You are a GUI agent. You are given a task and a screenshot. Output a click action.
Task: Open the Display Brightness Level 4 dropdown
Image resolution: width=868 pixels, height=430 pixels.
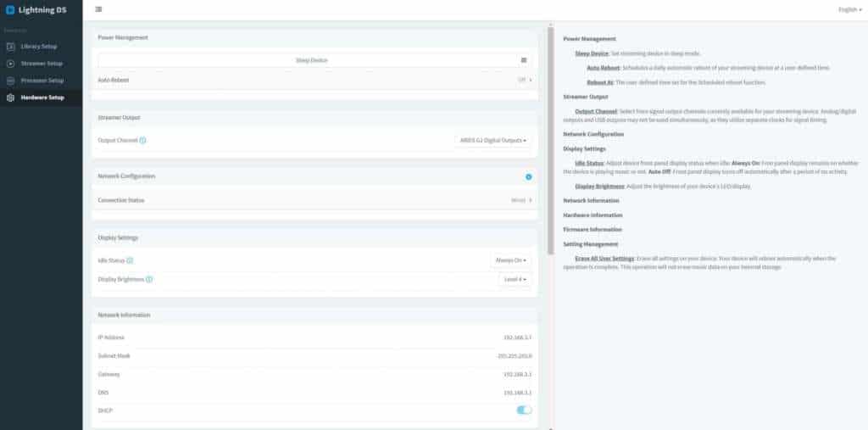[515, 279]
